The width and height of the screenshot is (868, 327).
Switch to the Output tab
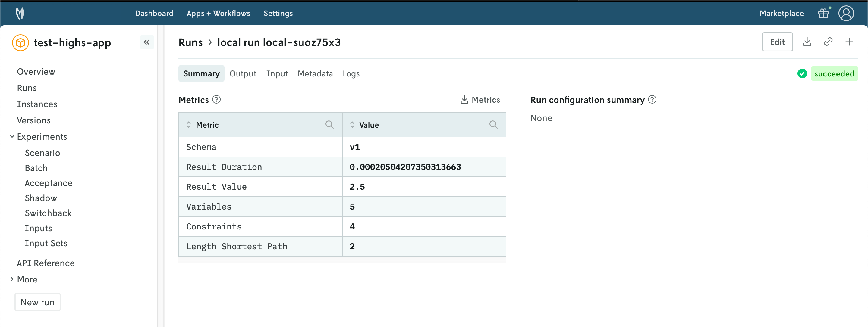[243, 74]
